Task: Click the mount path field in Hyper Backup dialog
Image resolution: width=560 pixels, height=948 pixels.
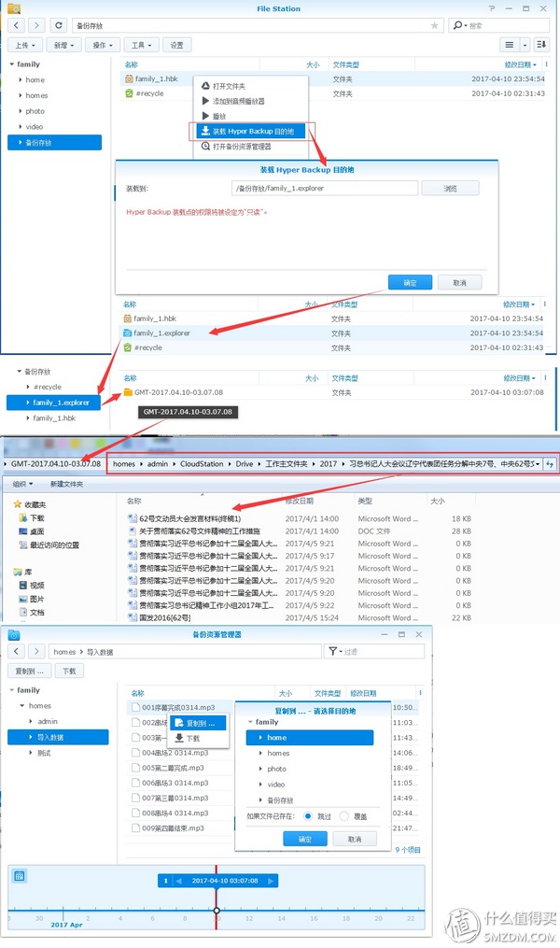Action: coord(325,188)
